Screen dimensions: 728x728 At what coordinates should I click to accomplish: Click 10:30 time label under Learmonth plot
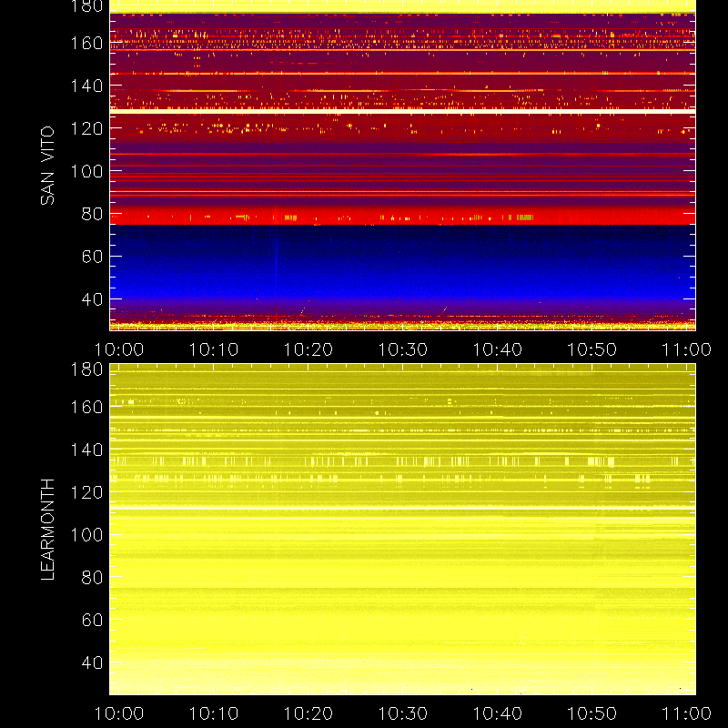coord(402,713)
